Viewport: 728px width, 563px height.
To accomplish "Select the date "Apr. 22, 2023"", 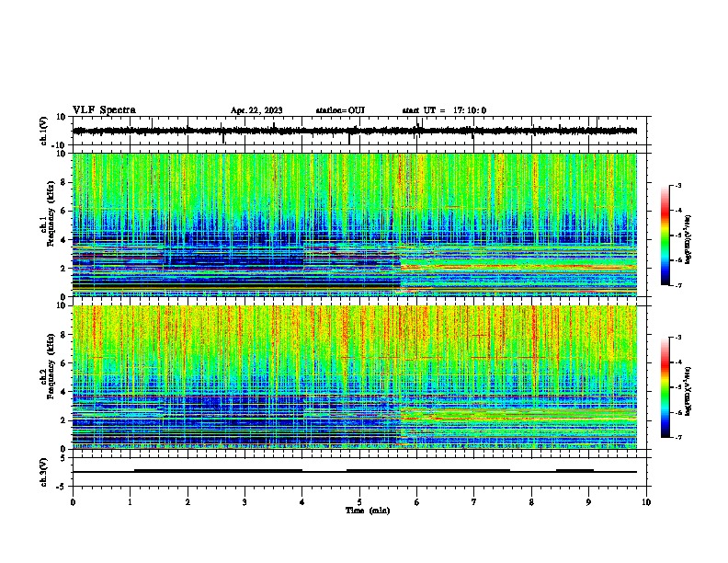I will coord(256,110).
